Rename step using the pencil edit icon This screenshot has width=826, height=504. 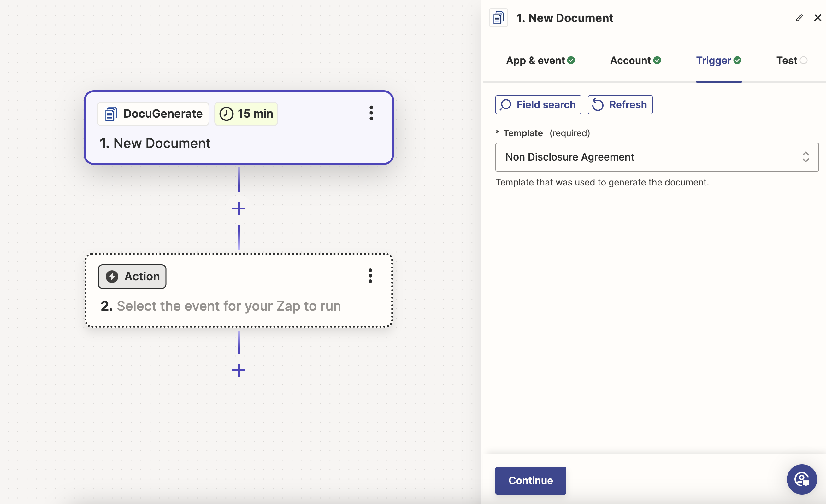[799, 18]
